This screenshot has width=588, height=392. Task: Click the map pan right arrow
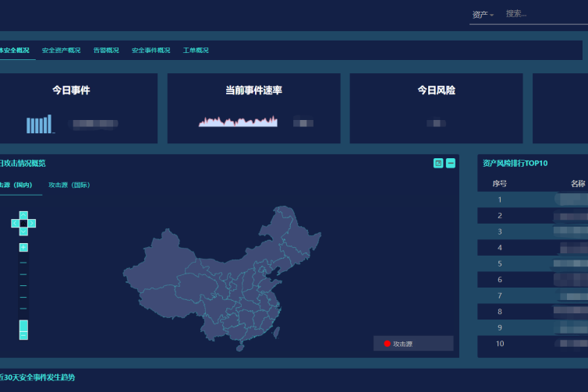pyautogui.click(x=32, y=223)
